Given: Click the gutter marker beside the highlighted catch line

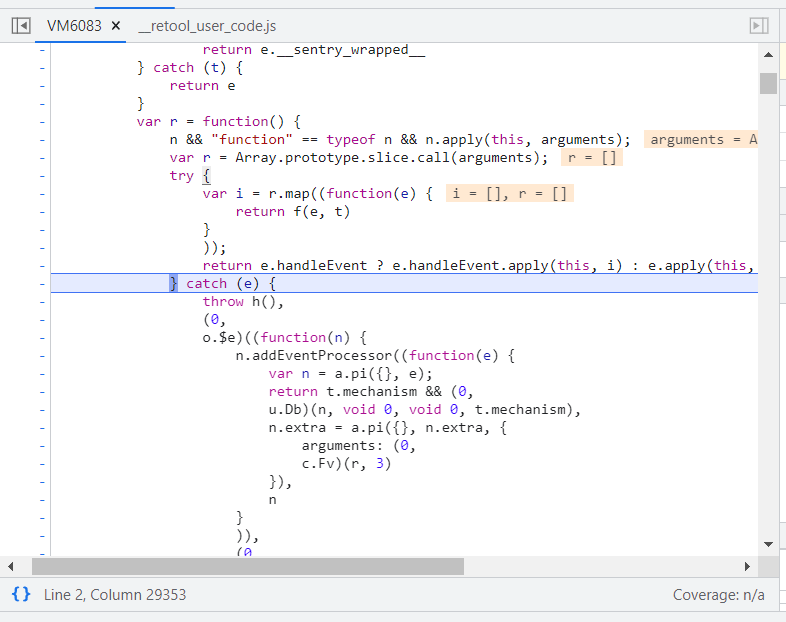Looking at the screenshot, I should coord(42,284).
